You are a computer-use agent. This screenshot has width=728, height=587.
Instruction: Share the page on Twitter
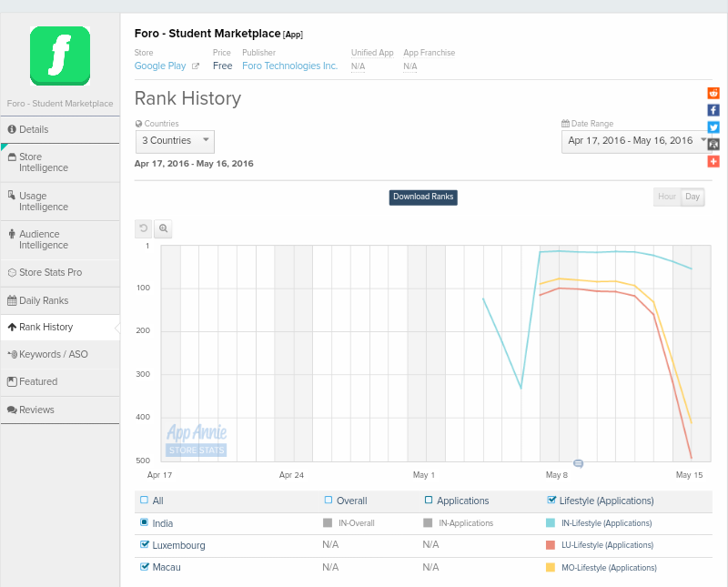point(713,127)
